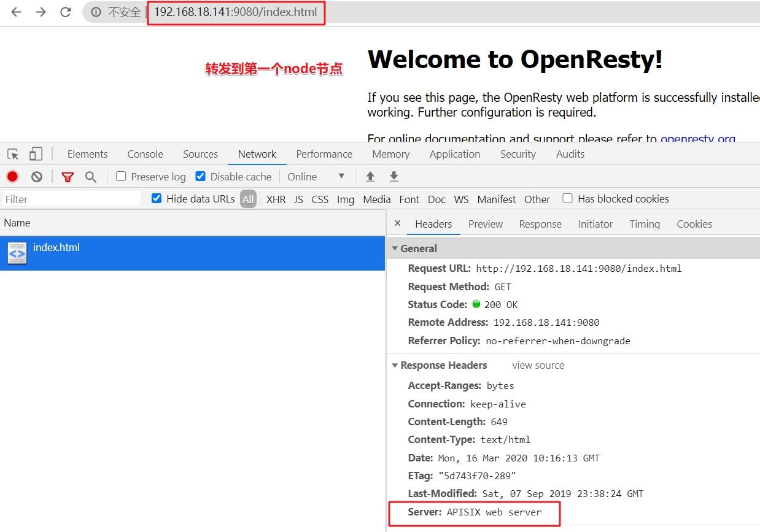Go forward with browser forward arrow

(x=41, y=12)
